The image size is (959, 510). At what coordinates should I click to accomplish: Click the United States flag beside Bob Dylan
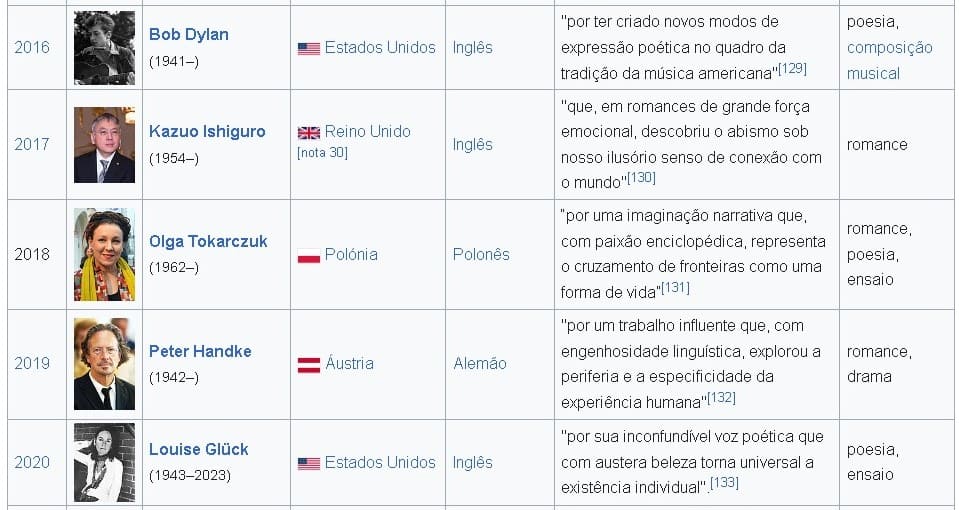point(308,48)
